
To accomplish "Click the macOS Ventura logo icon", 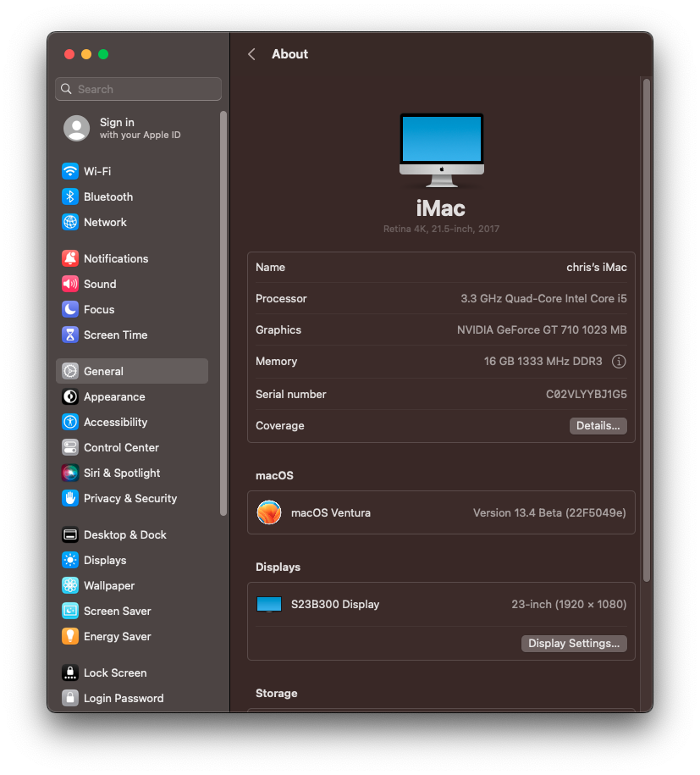I will 269,512.
